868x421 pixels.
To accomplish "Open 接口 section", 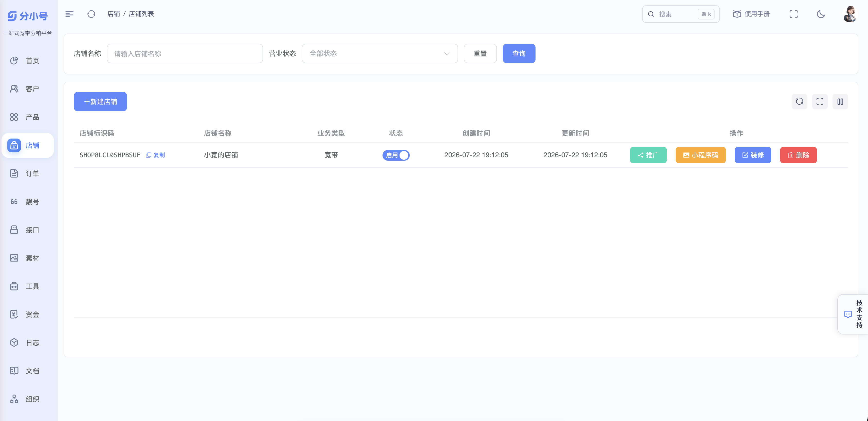I will (28, 230).
